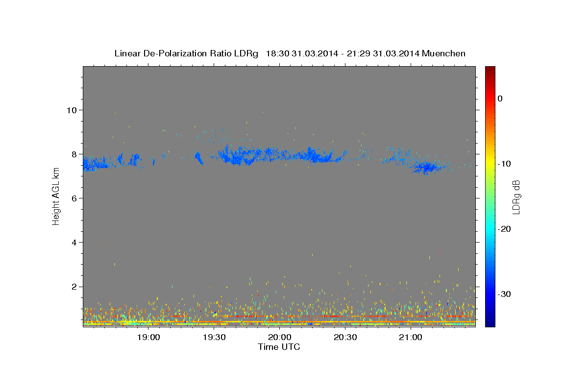The image size is (588, 392).
Task: Click the 'LDRg dB' colorbar label
Action: (515, 196)
